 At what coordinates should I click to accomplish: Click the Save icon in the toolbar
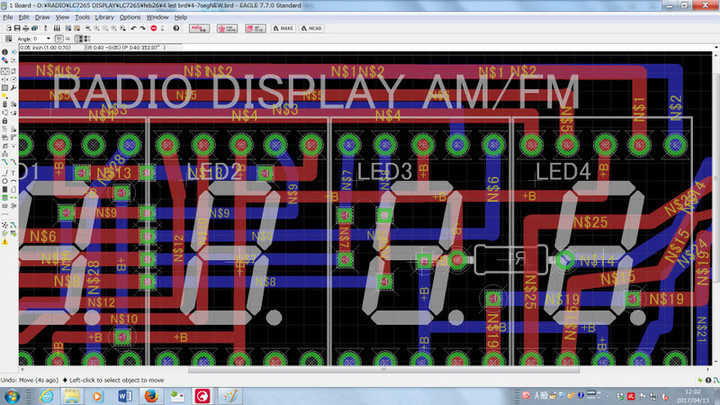tap(17, 29)
